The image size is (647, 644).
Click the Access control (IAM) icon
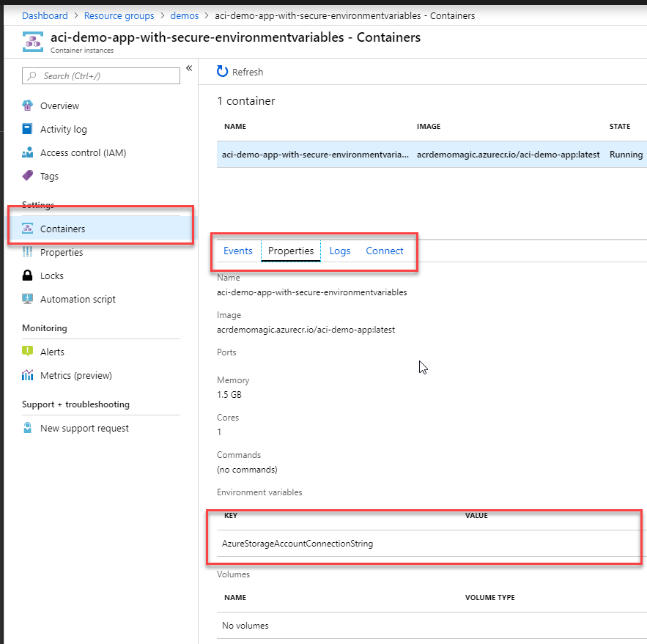click(28, 152)
